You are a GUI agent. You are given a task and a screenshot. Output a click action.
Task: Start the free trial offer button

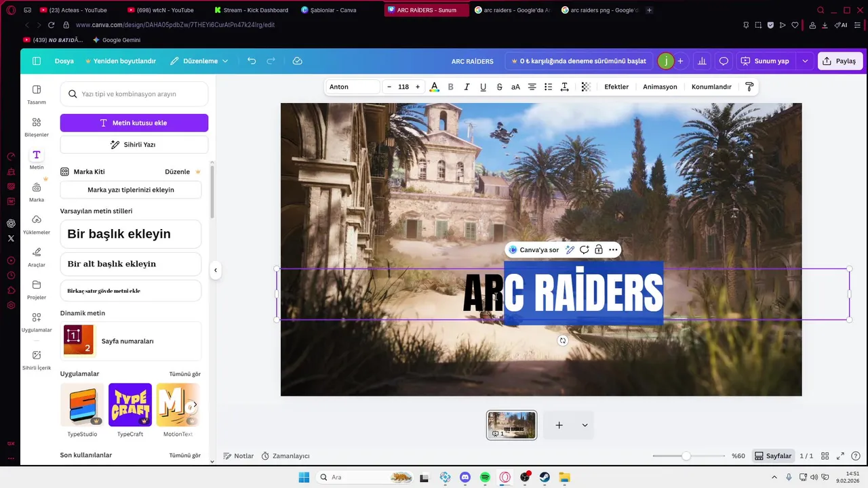578,61
